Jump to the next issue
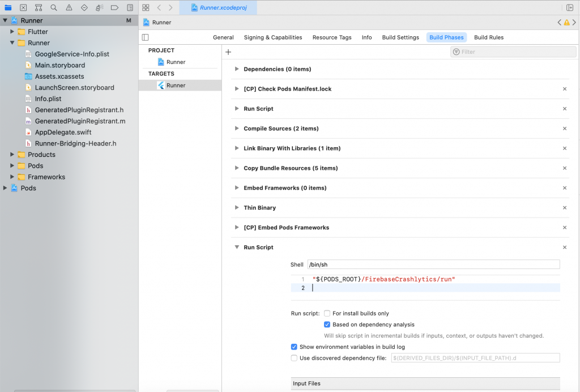The image size is (580, 392). (x=574, y=23)
